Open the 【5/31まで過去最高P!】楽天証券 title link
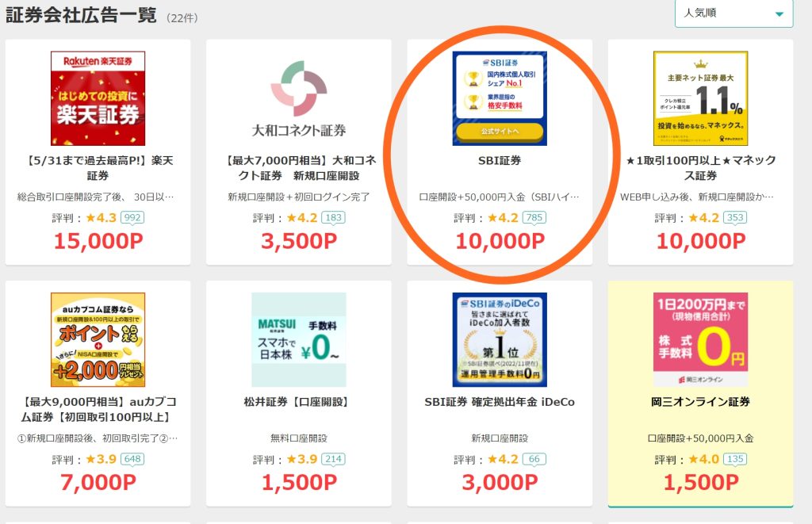The width and height of the screenshot is (812, 524). point(98,168)
